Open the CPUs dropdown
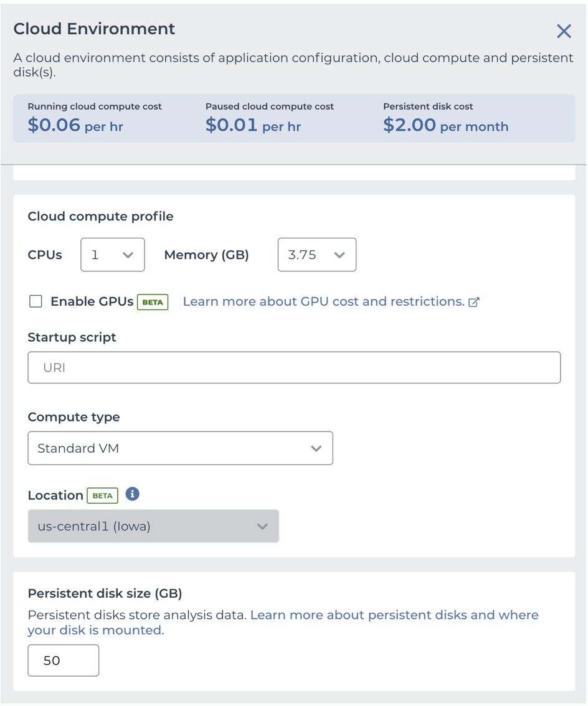 point(113,255)
